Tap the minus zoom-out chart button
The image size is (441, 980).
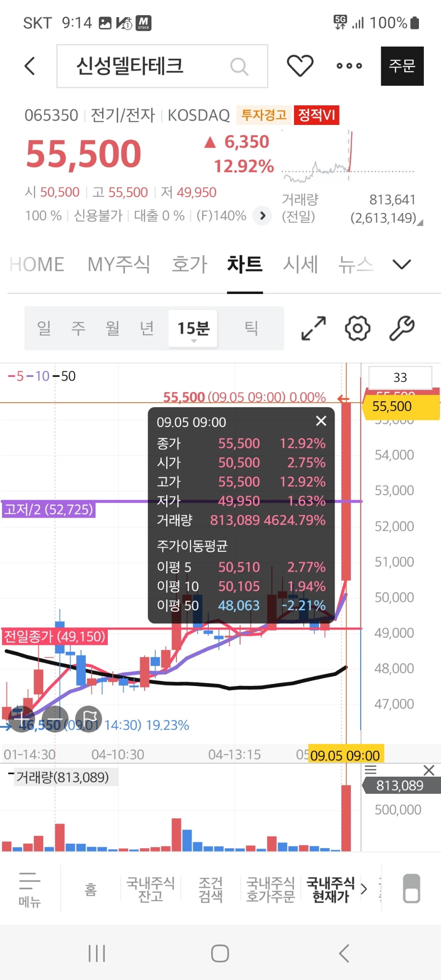[55, 718]
